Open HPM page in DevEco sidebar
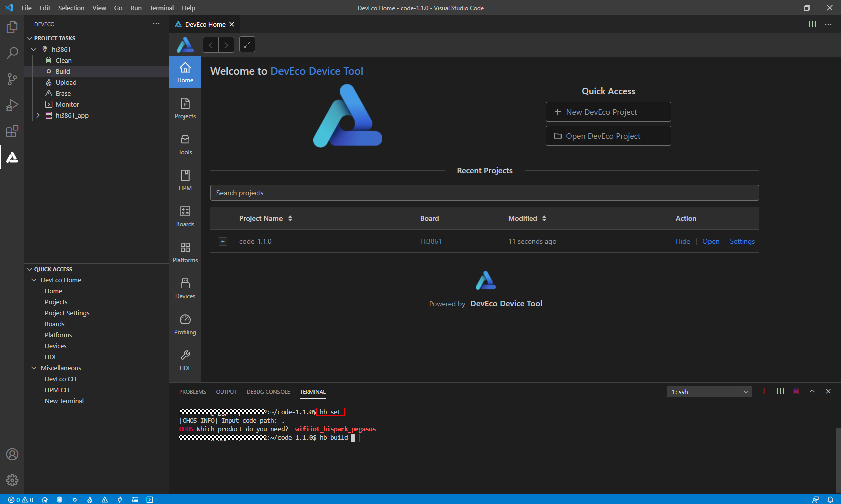Image resolution: width=841 pixels, height=504 pixels. coord(185,180)
